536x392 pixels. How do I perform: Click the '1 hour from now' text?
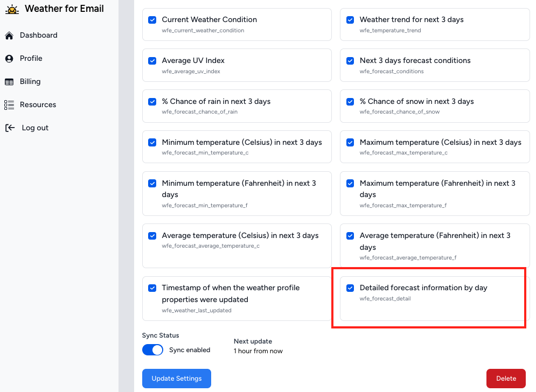click(x=258, y=351)
